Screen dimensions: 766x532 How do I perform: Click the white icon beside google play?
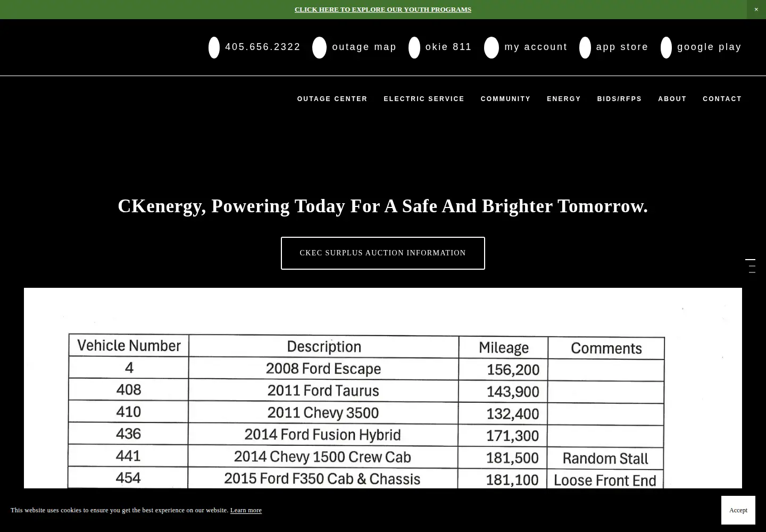[666, 47]
